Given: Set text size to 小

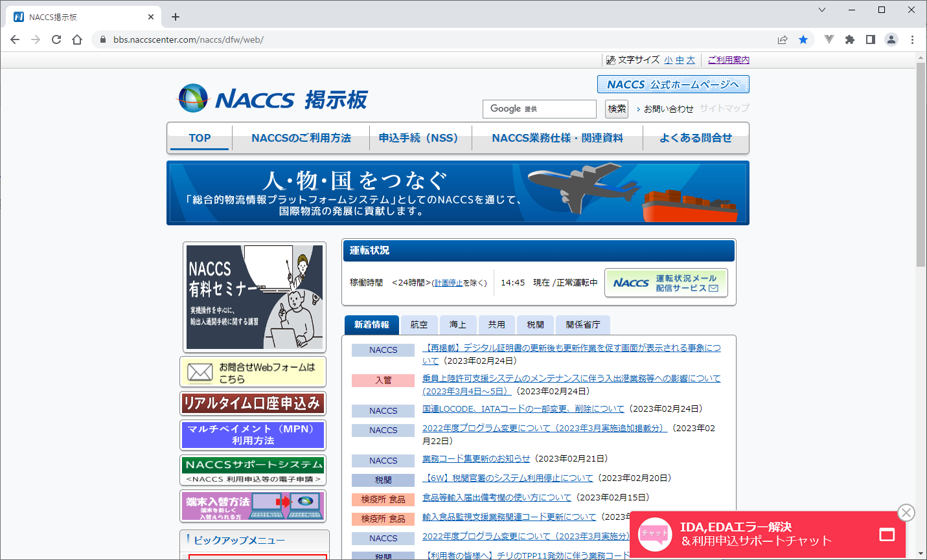Looking at the screenshot, I should click(x=668, y=60).
